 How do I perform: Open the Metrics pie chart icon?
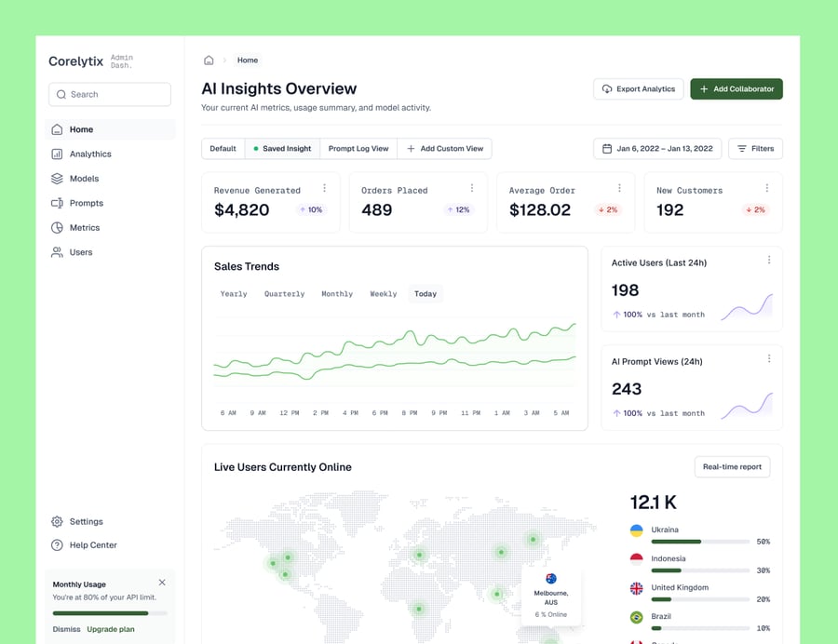pos(57,228)
